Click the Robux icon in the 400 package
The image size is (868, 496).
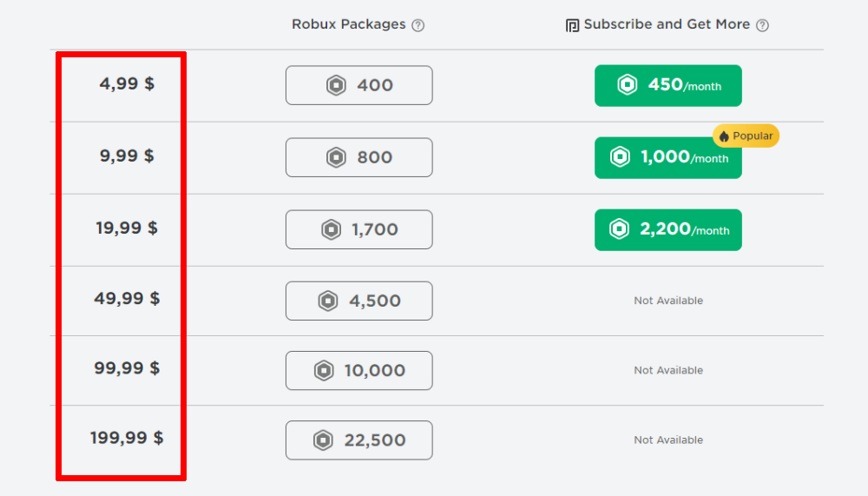[336, 85]
